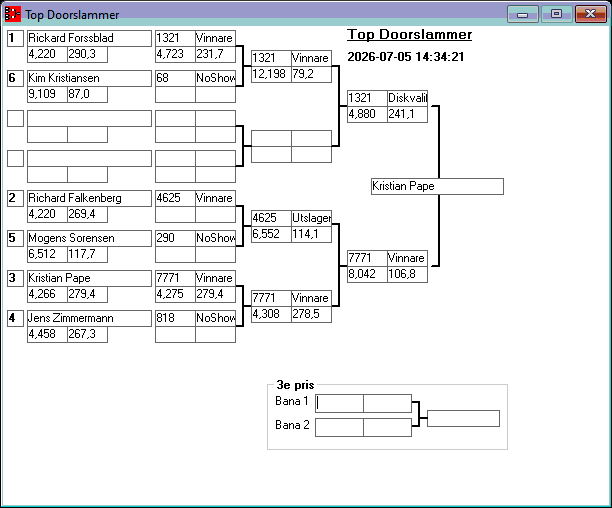Select Kim Kristiansen's time 9,109

pos(47,94)
